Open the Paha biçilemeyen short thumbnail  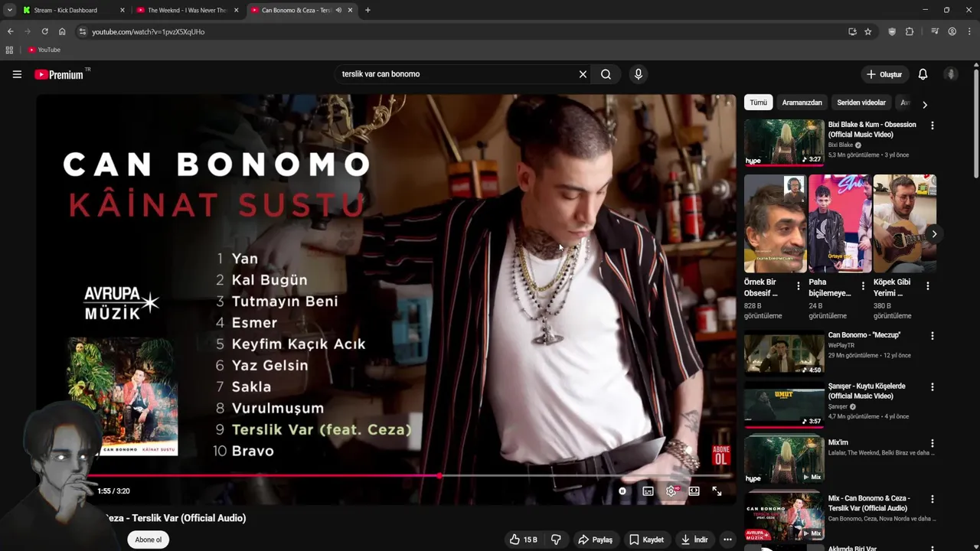point(840,223)
